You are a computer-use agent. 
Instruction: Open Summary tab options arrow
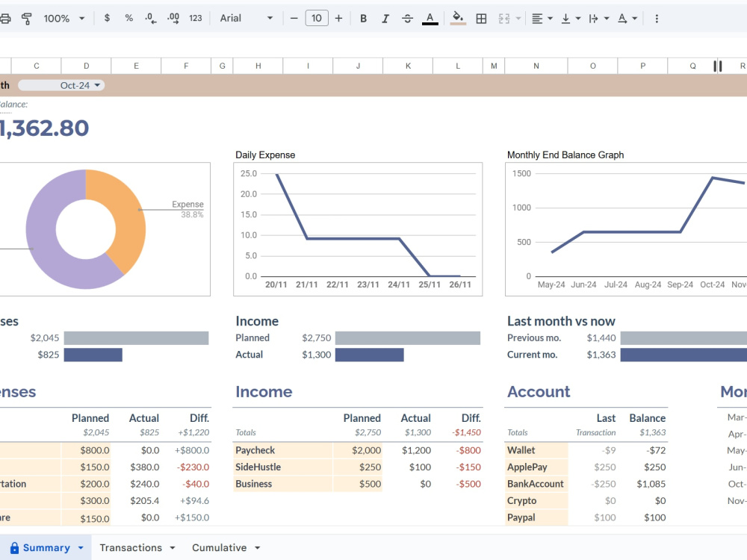pyautogui.click(x=81, y=548)
